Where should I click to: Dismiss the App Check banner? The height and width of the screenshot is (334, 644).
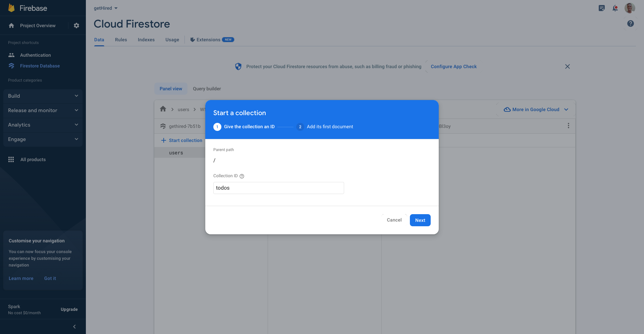tap(567, 66)
